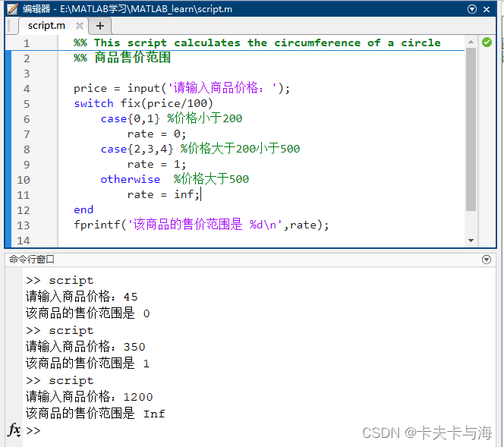Click the scroll down arrow in editor
The image size is (504, 447).
[471, 240]
